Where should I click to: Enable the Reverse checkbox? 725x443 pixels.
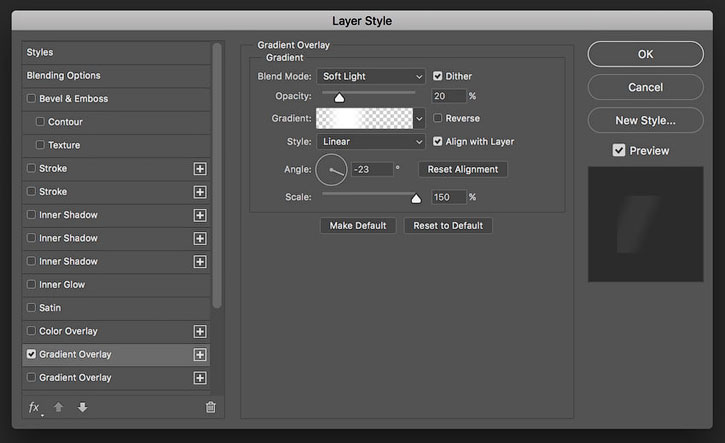(437, 118)
